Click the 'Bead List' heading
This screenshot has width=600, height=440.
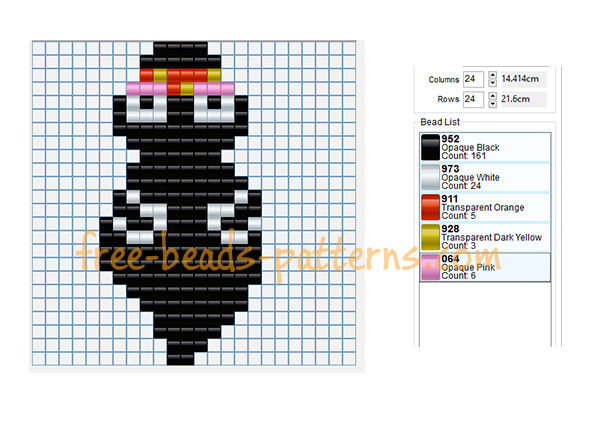(x=440, y=122)
